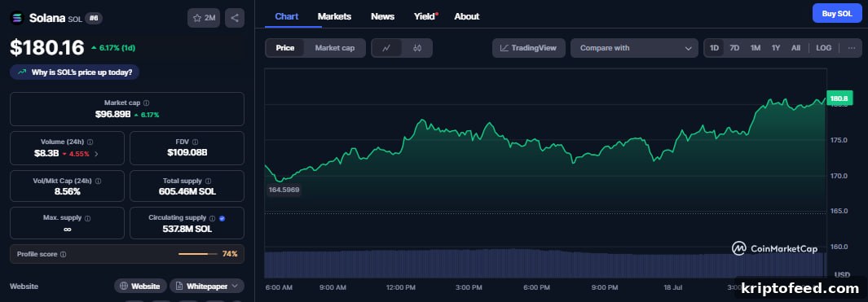Click the 164.5969 opening price label
This screenshot has width=868, height=302.
click(x=284, y=190)
